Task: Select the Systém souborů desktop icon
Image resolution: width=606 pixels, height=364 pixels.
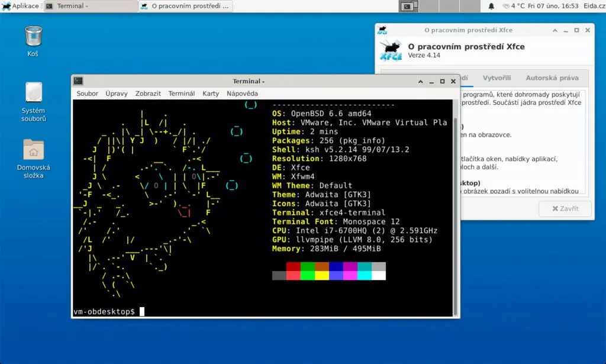Action: click(x=33, y=101)
